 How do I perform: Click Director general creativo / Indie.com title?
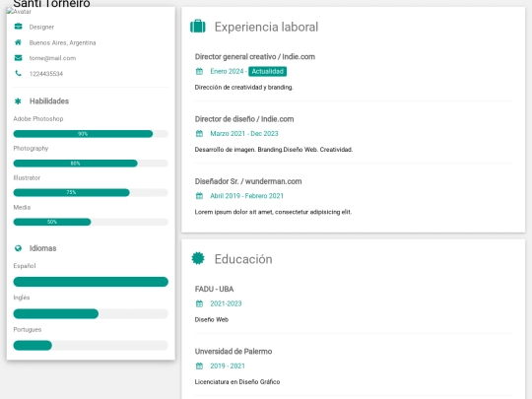(255, 56)
